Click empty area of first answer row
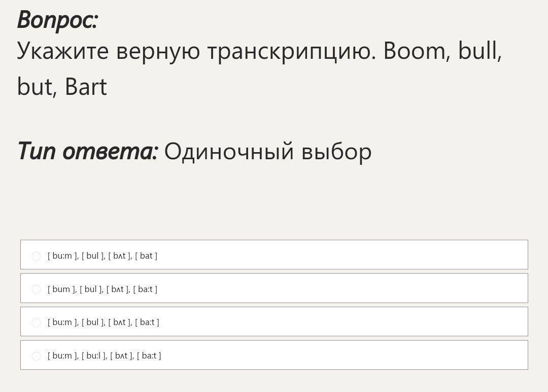 click(x=340, y=255)
